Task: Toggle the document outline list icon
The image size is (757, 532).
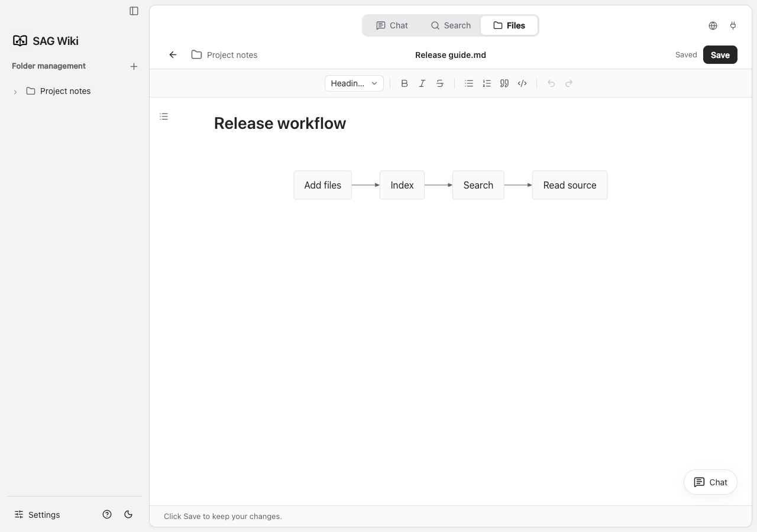Action: pyautogui.click(x=164, y=116)
